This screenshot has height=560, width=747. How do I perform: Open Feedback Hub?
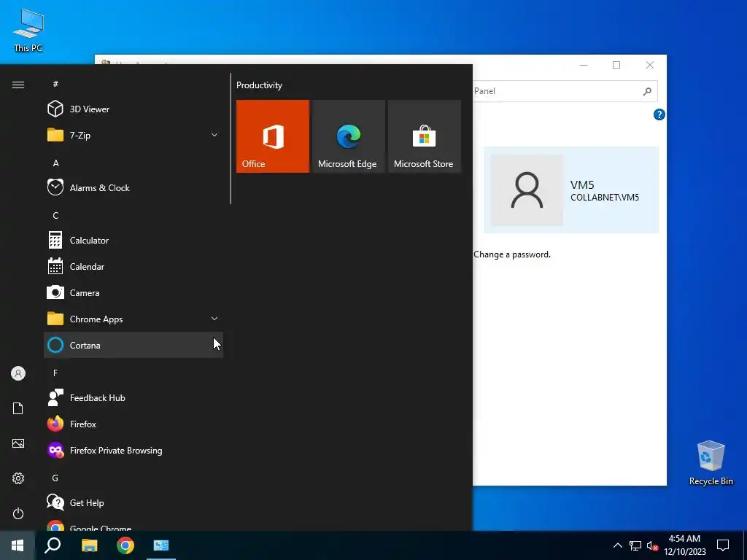[133, 397]
